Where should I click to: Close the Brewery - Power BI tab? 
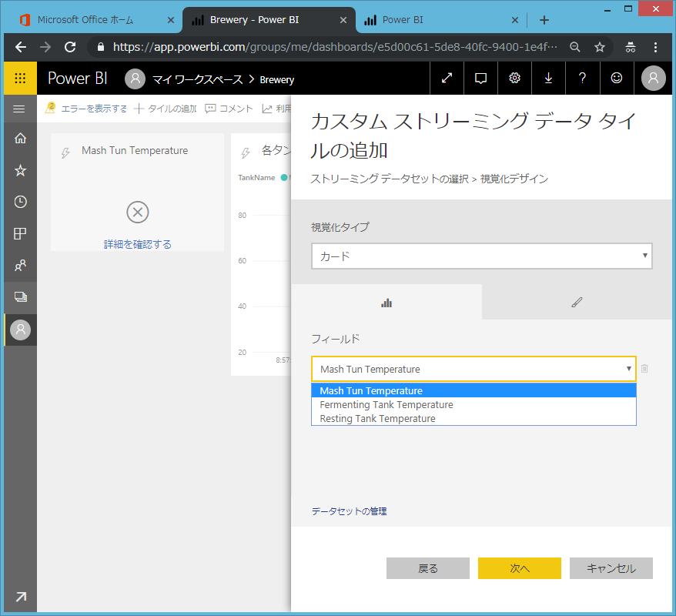(x=343, y=20)
